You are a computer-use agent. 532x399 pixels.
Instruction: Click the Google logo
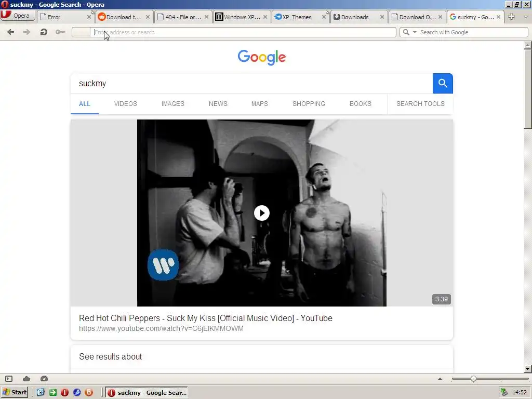pos(262,57)
